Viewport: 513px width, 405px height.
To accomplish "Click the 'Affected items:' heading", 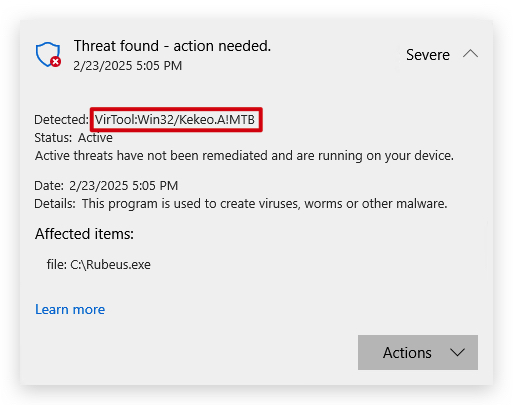I will pyautogui.click(x=84, y=234).
